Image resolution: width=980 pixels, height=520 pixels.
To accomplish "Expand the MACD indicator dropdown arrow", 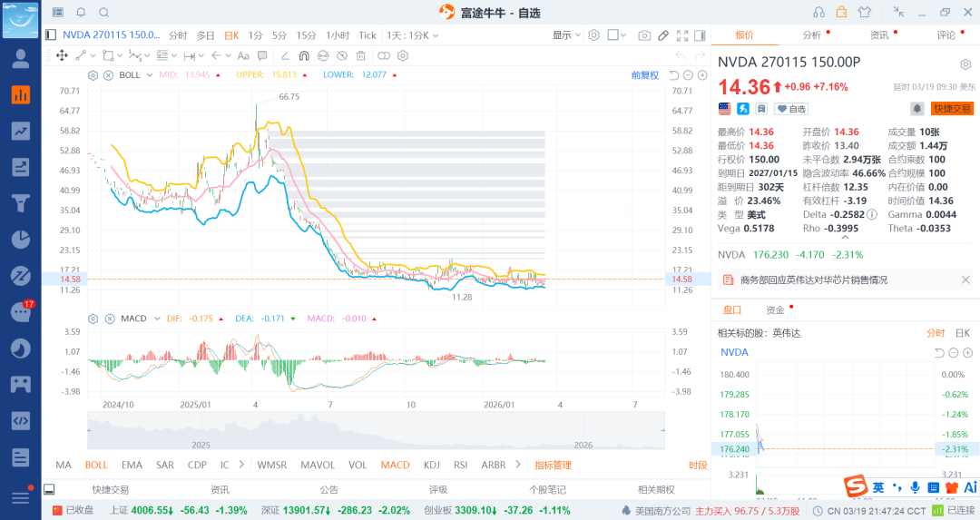I will pyautogui.click(x=157, y=319).
